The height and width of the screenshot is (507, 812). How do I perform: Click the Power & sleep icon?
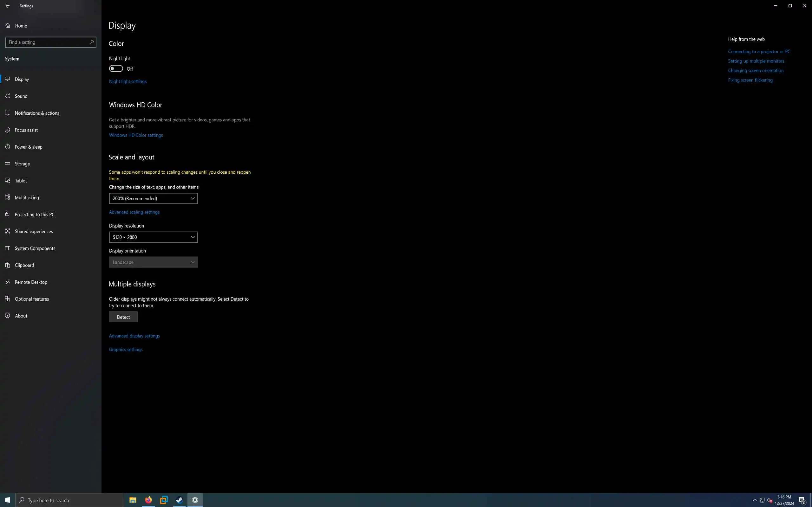[8, 146]
